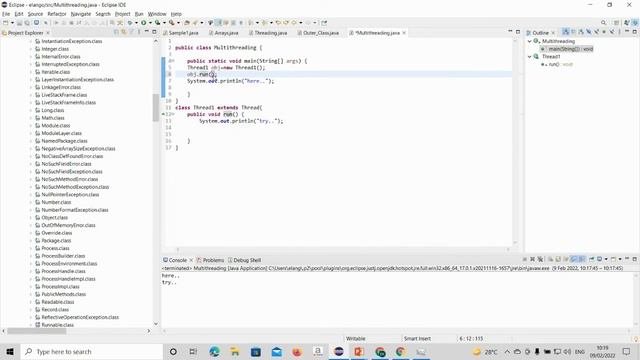Click Link with Editor in Project Explorer

pyautogui.click(x=124, y=32)
